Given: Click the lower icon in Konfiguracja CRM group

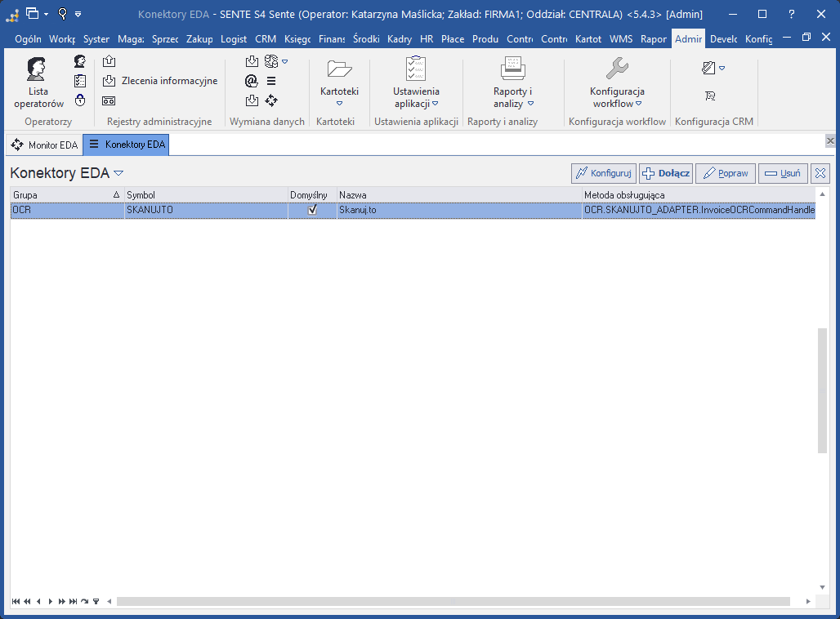Looking at the screenshot, I should 710,96.
